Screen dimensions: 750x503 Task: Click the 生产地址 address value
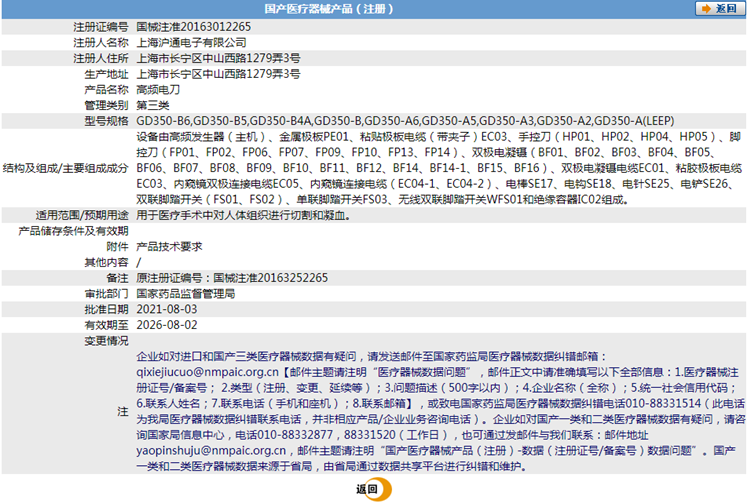(x=218, y=74)
